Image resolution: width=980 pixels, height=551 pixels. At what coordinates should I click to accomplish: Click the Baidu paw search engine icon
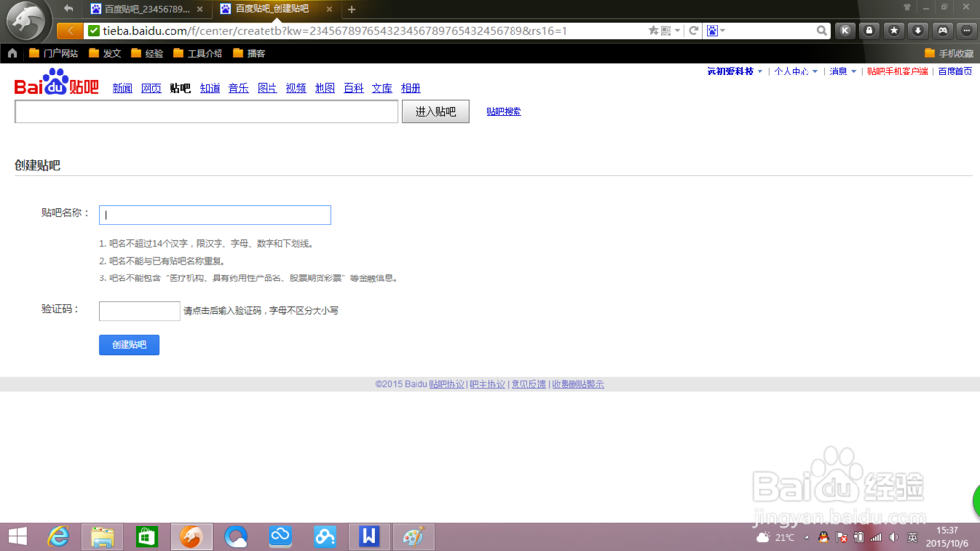tap(712, 30)
